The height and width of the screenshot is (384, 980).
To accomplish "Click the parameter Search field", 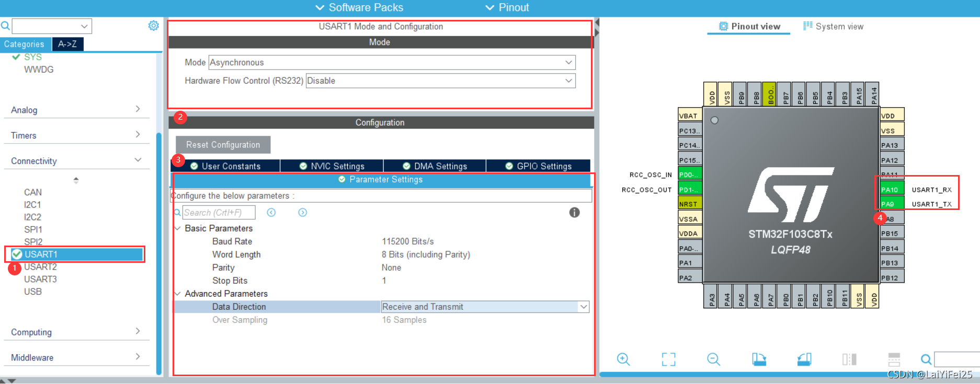I will pyautogui.click(x=219, y=213).
